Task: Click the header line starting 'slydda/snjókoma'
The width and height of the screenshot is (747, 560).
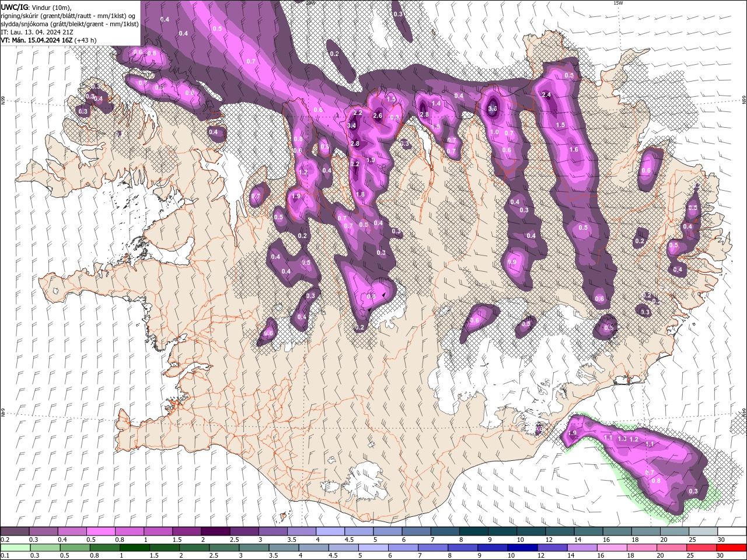Action: 69,23
